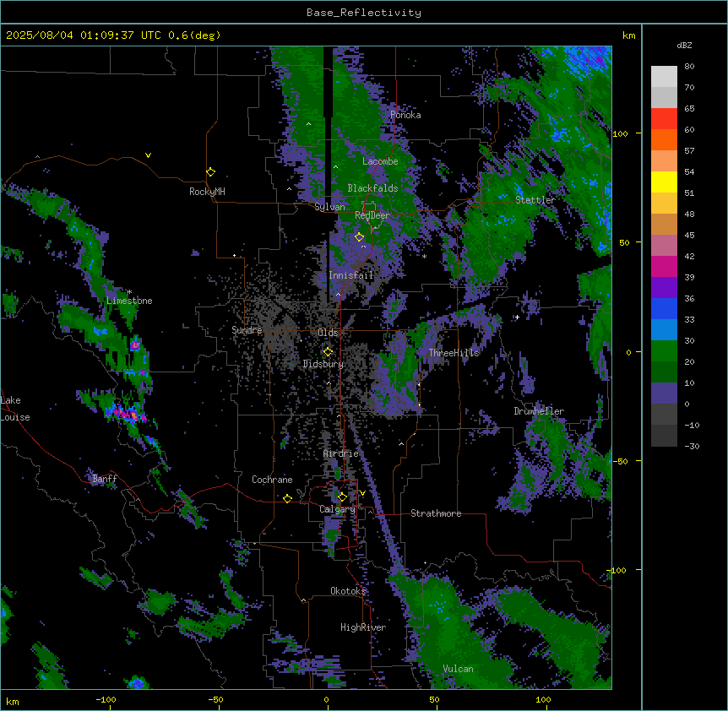Click the Base_Reflectivity title
The width and height of the screenshot is (728, 711).
coord(364,13)
